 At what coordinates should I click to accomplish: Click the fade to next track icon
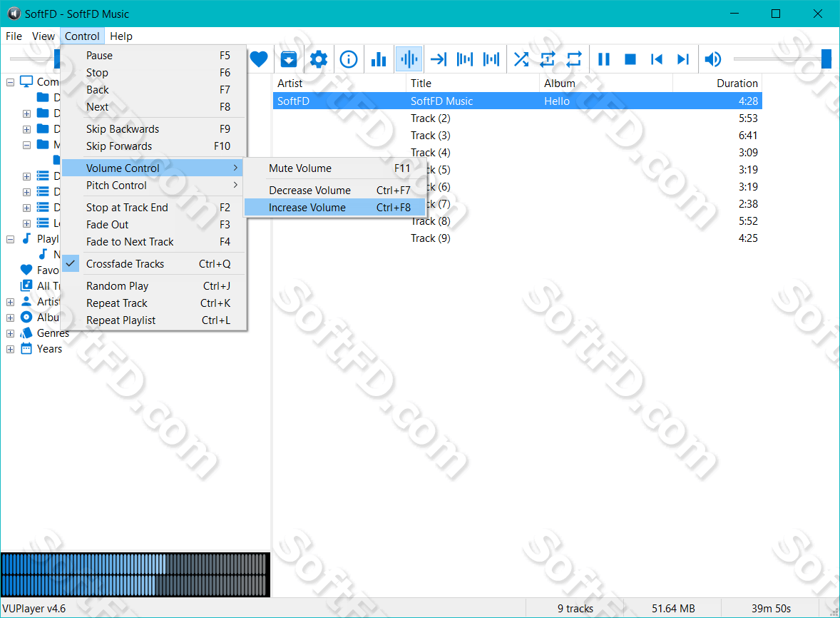pyautogui.click(x=491, y=59)
